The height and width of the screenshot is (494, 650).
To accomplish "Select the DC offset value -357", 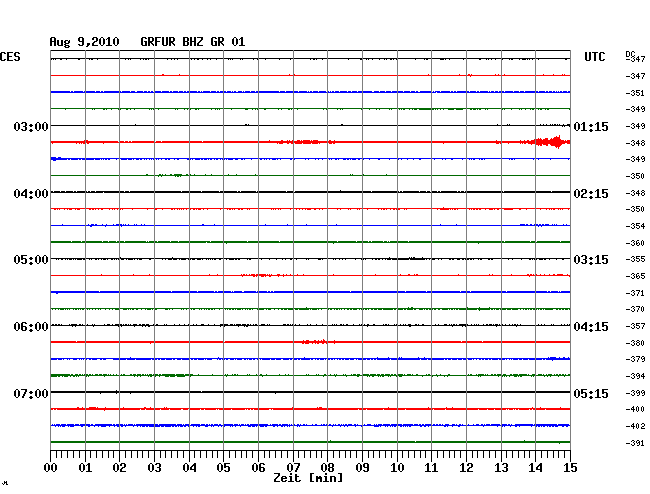I will (x=635, y=327).
